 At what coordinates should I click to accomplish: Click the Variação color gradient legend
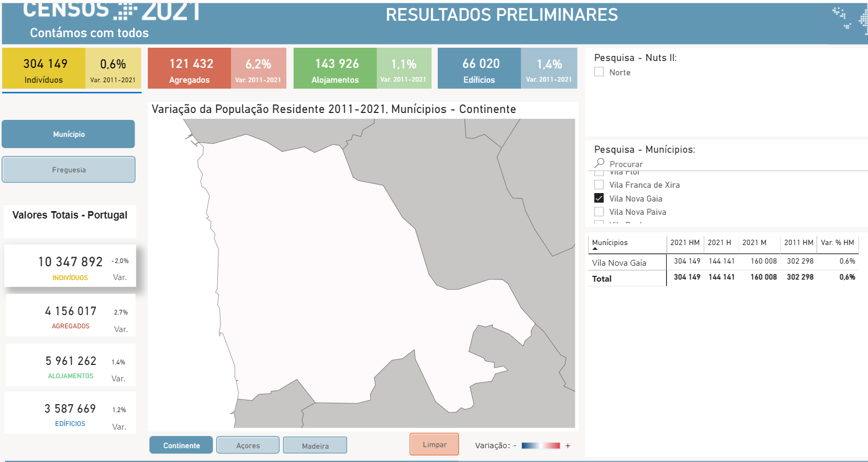coord(541,446)
